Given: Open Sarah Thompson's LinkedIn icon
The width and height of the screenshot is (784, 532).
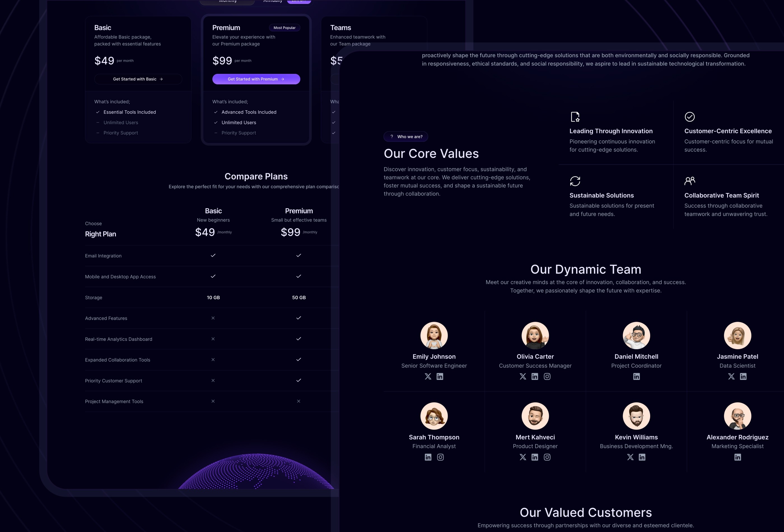Looking at the screenshot, I should (x=428, y=457).
